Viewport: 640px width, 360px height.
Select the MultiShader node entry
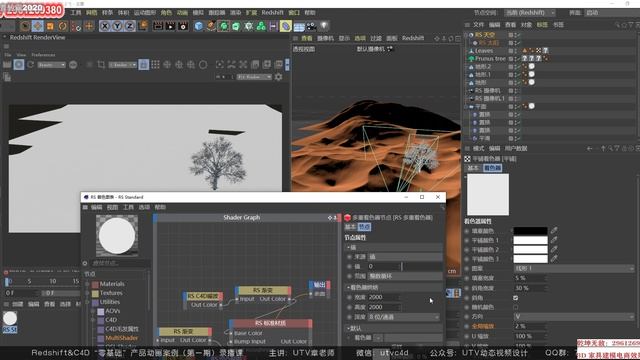(x=122, y=338)
